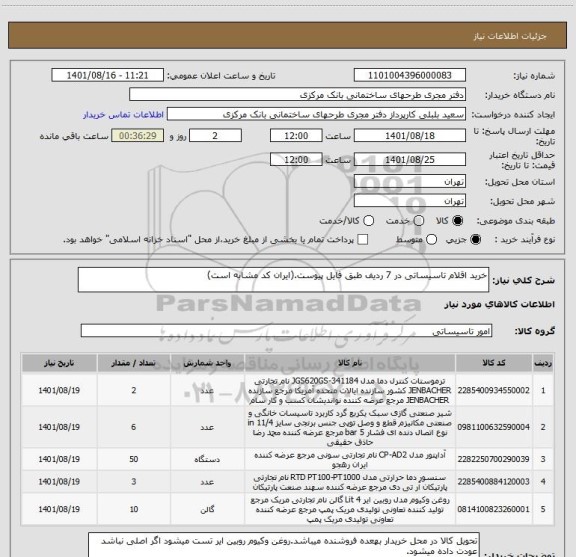
Task: Select the کالا radio button
Action: coord(458,221)
